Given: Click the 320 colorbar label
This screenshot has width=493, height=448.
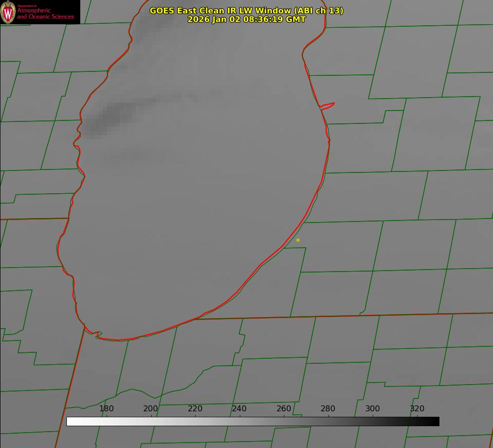Looking at the screenshot, I should 417,408.
